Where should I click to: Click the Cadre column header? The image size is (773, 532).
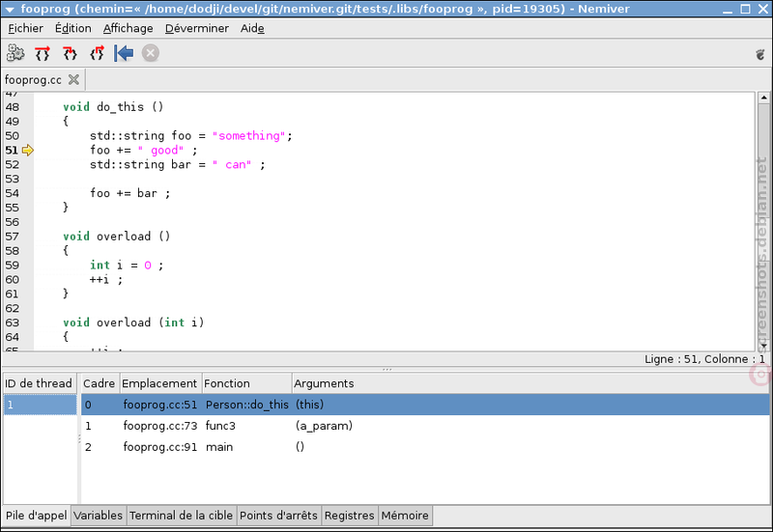tap(100, 383)
